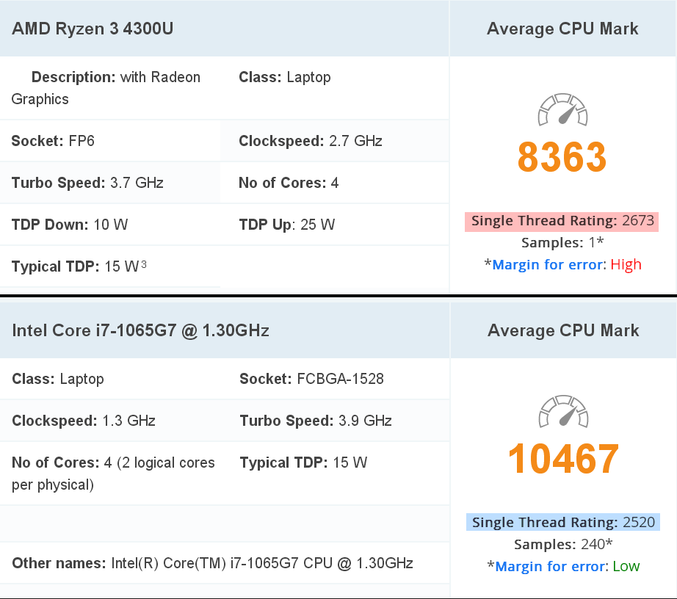The width and height of the screenshot is (677, 599).
Task: Click the Ryzen 3 4300U speedometer gauge icon
Action: [x=562, y=110]
